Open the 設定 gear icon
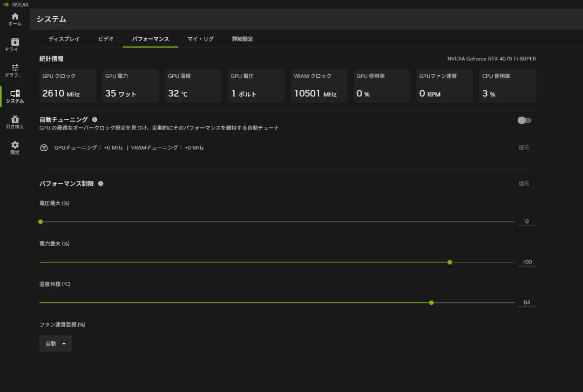 pyautogui.click(x=15, y=143)
